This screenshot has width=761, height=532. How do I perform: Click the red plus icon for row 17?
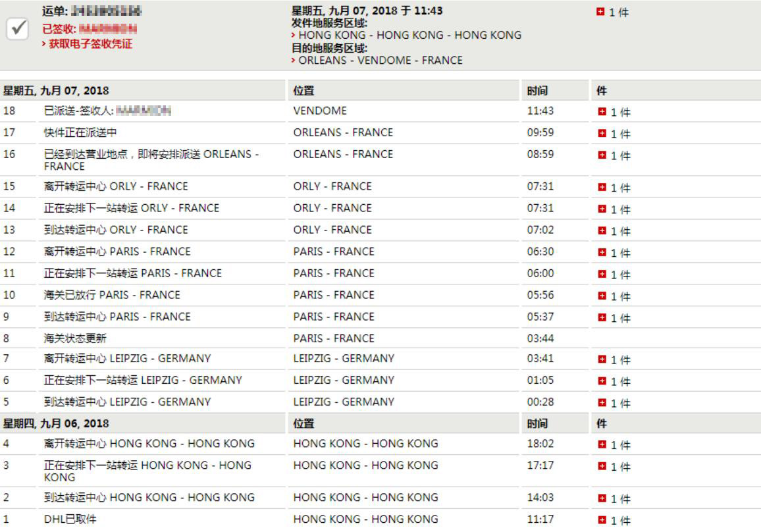[602, 133]
